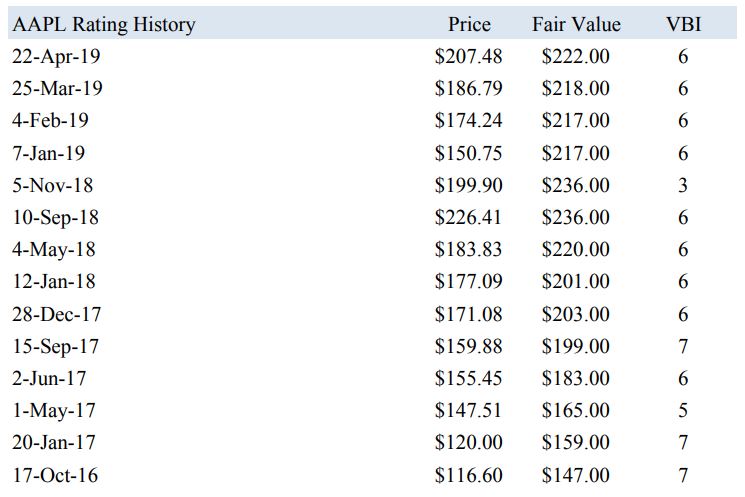Image resolution: width=745 pixels, height=497 pixels.
Task: Select VBI value 5 for 1-May-17
Action: tap(683, 410)
